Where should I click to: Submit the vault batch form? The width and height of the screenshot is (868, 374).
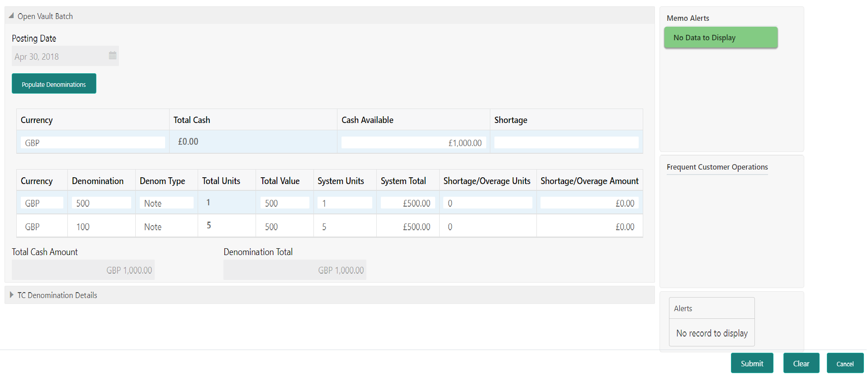point(752,363)
